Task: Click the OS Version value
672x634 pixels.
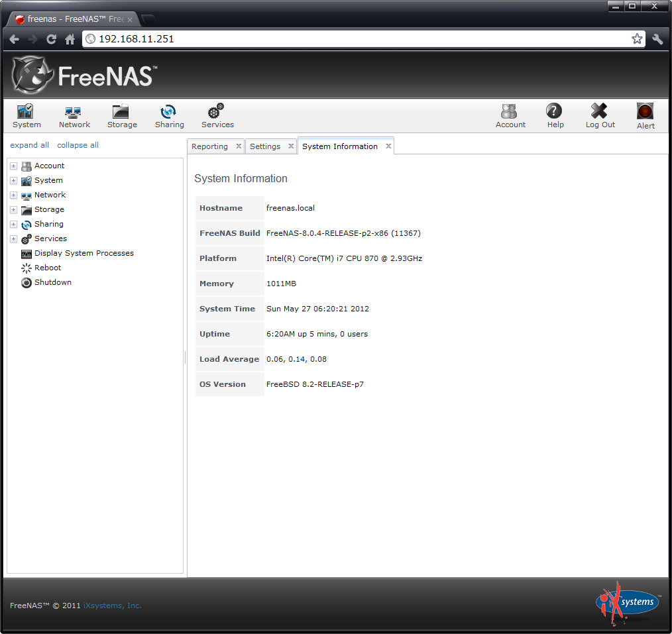Action: click(x=315, y=385)
